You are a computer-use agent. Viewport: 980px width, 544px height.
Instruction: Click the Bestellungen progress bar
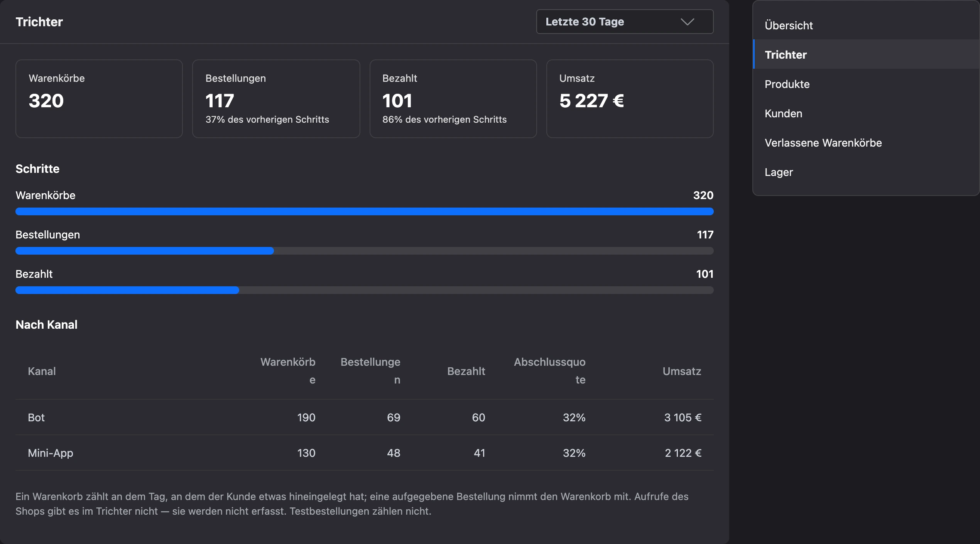(365, 251)
